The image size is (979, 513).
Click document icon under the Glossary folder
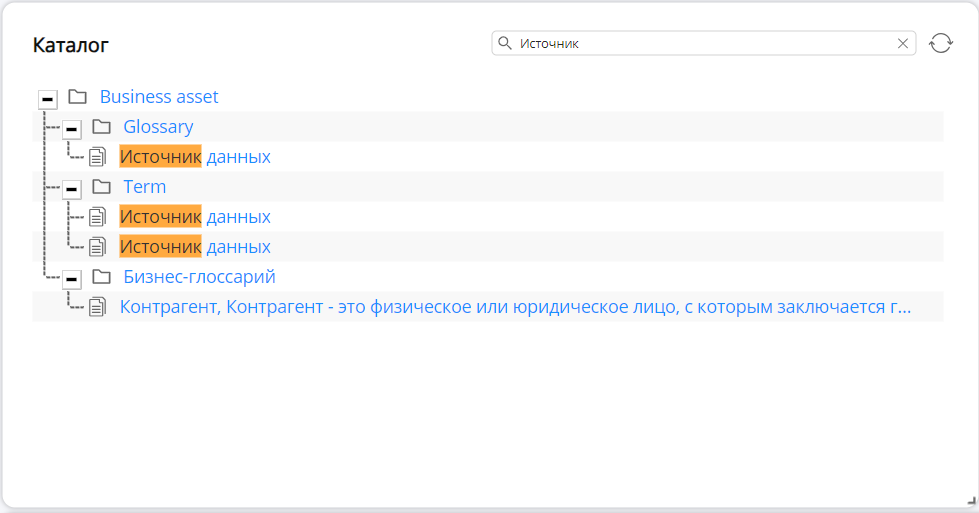(x=97, y=157)
